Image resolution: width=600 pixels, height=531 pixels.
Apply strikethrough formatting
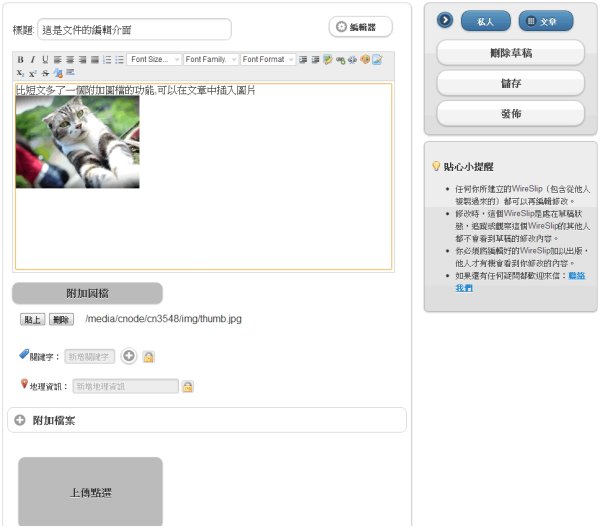pos(45,73)
